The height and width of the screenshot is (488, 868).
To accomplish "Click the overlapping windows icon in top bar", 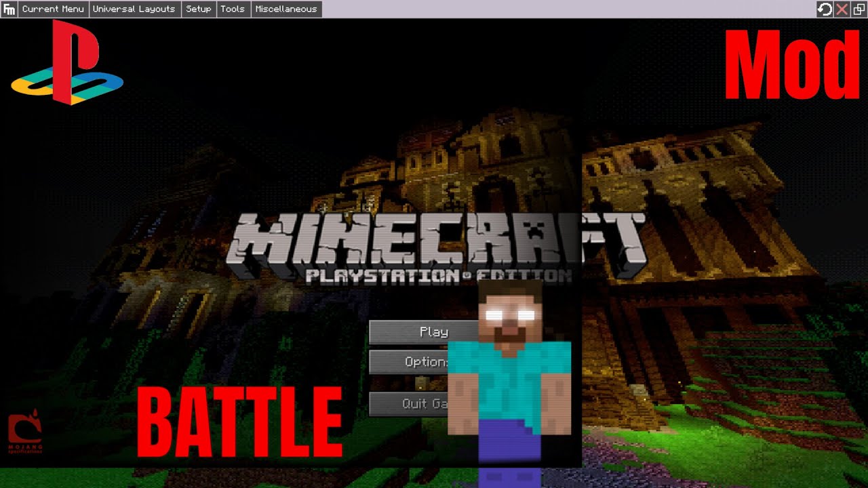I will coord(859,9).
